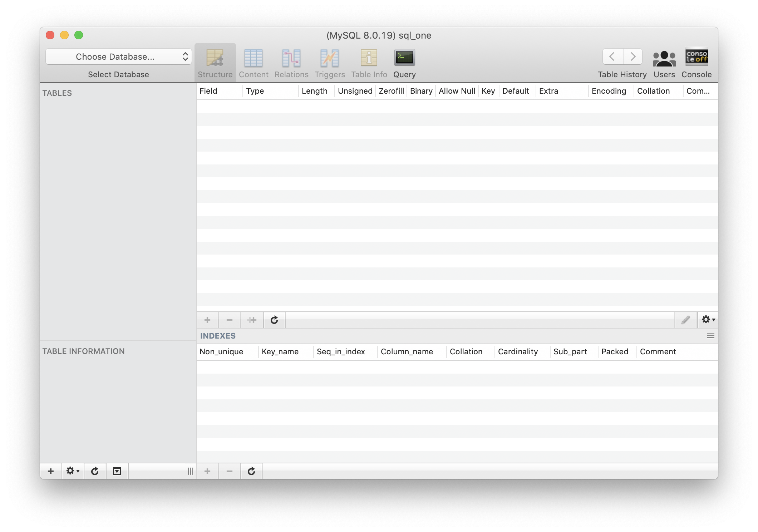Image resolution: width=758 pixels, height=532 pixels.
Task: Switch to the Content view
Action: 254,63
